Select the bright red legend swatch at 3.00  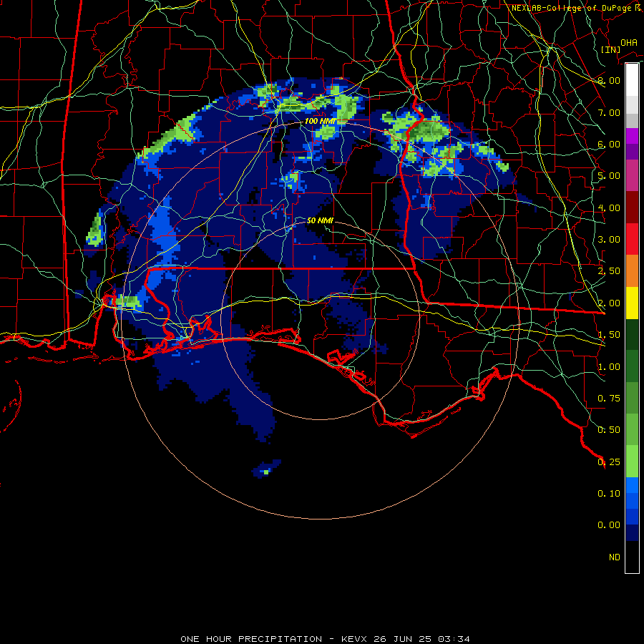[x=632, y=239]
